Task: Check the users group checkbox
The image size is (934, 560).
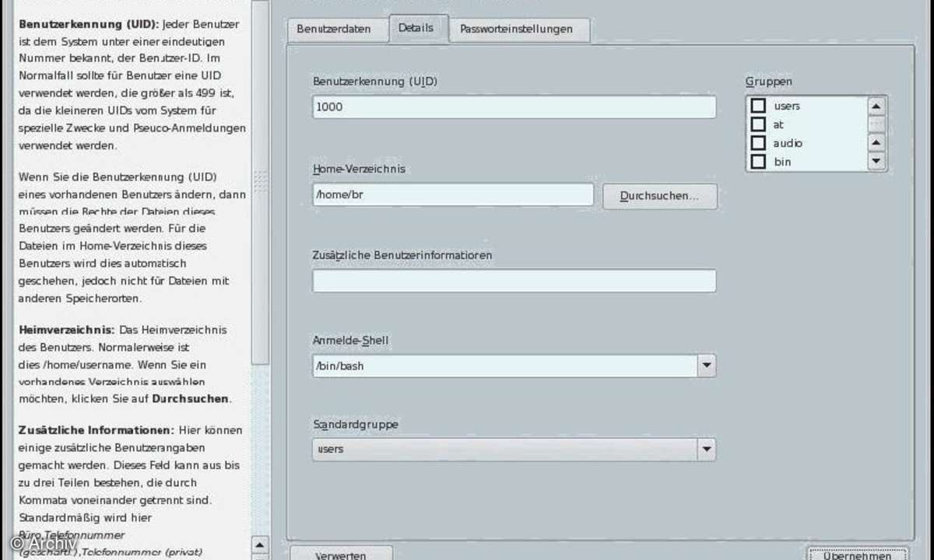Action: (758, 106)
